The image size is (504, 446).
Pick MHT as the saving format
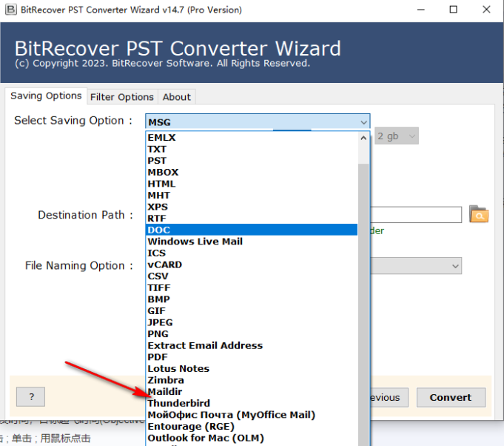pyautogui.click(x=252, y=196)
